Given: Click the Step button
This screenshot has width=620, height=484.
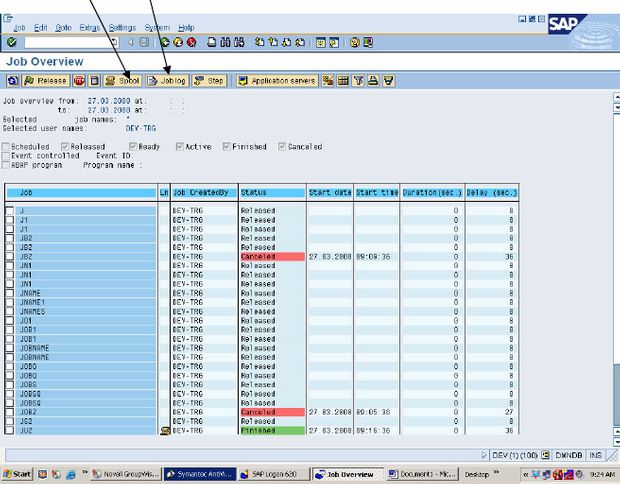Looking at the screenshot, I should pos(210,81).
